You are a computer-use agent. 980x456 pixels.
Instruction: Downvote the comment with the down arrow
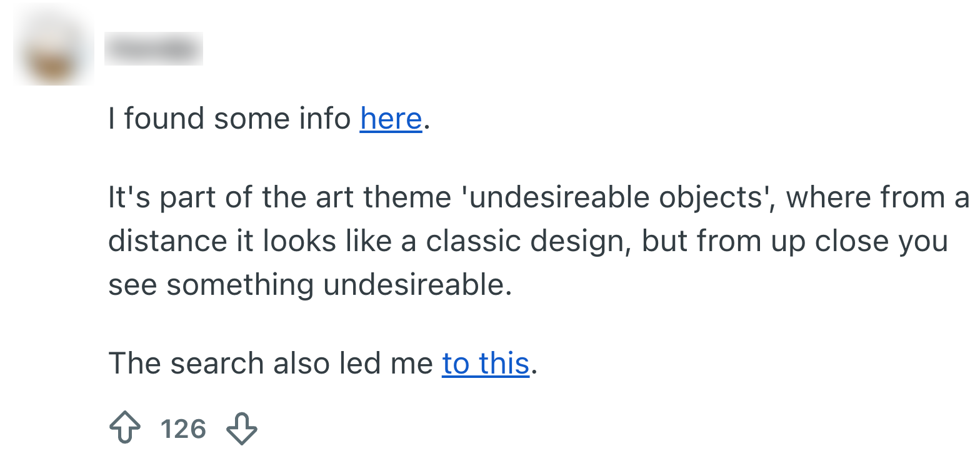click(x=241, y=429)
